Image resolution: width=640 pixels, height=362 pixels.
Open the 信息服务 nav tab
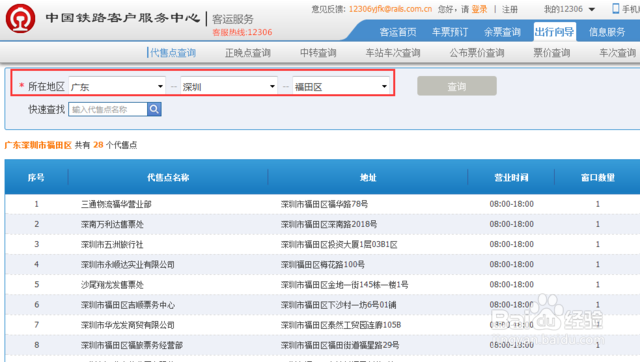click(x=607, y=32)
